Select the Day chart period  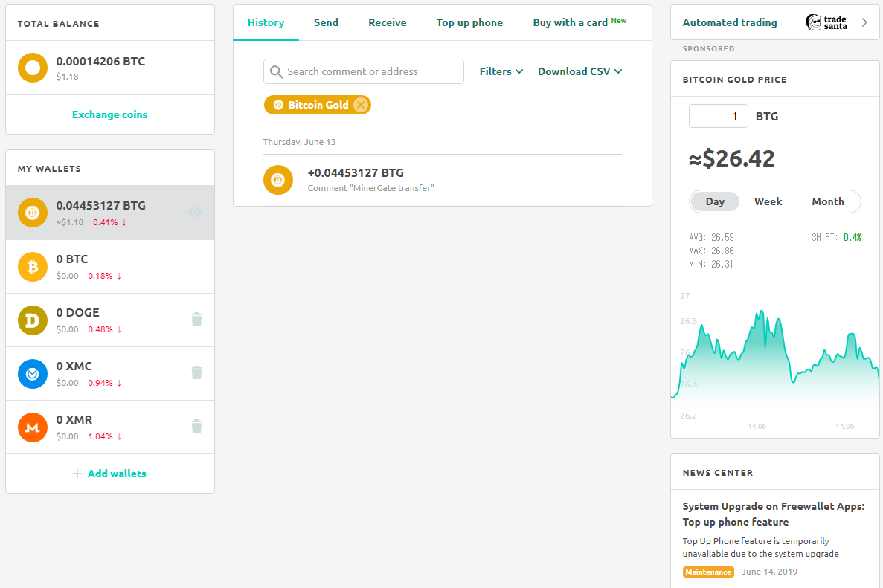(715, 201)
